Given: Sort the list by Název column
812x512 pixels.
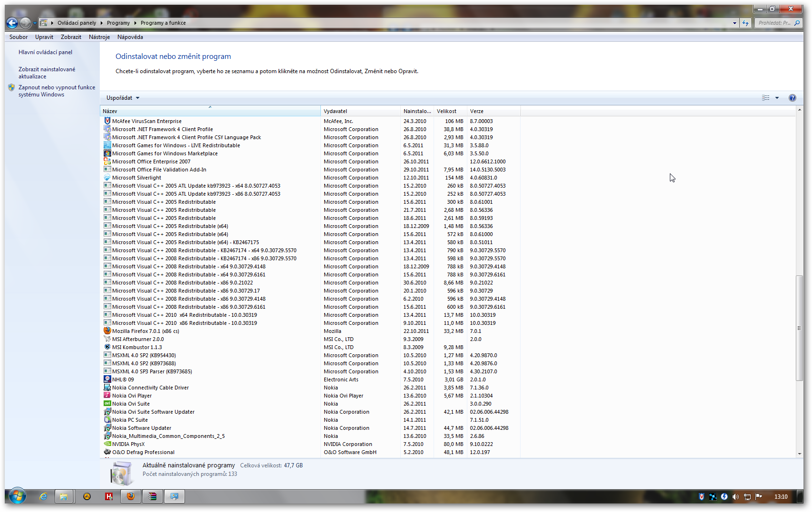Looking at the screenshot, I should point(211,111).
